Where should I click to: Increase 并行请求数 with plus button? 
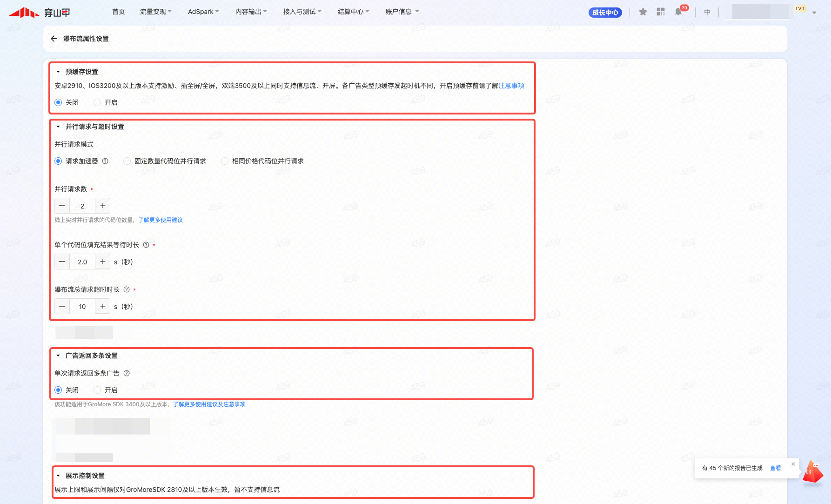tap(103, 206)
